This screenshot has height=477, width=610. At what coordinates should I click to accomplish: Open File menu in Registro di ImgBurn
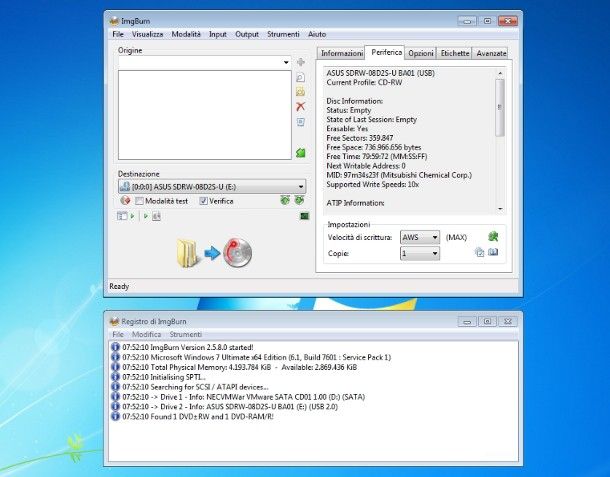pyautogui.click(x=118, y=335)
